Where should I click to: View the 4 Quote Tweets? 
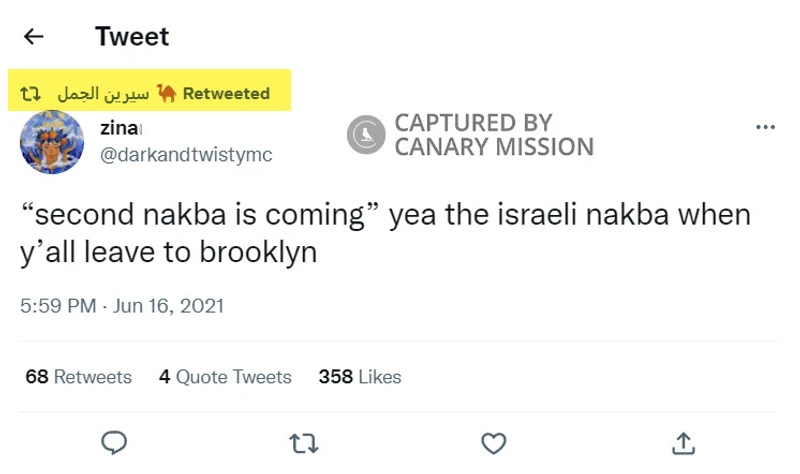[x=225, y=377]
